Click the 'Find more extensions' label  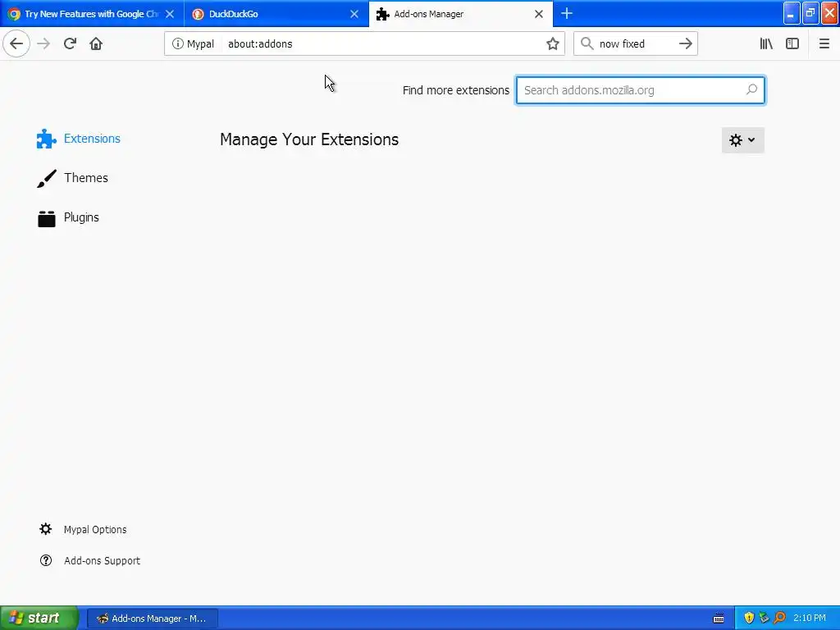(x=456, y=90)
